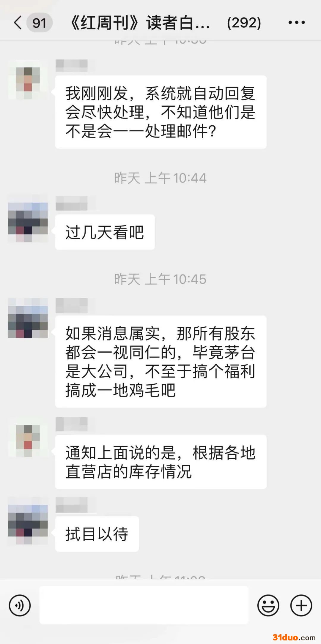
Task: Tap the voice input icon
Action: tap(20, 605)
